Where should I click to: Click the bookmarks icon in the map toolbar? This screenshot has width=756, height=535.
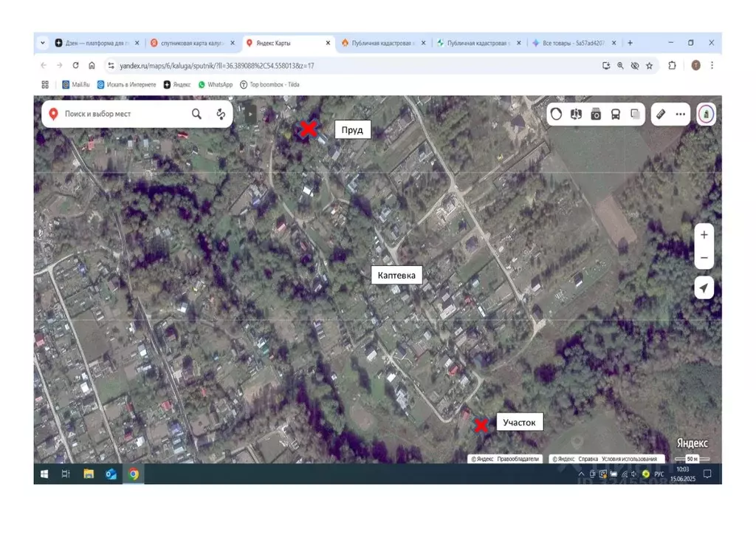tap(577, 114)
